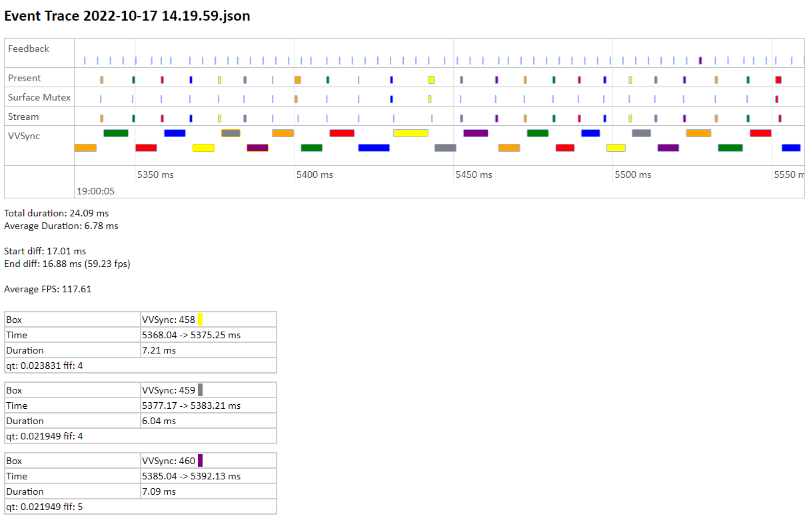Image resolution: width=807 pixels, height=532 pixels.
Task: Click yellow swatch beside VVSync: 458
Action: 200,320
